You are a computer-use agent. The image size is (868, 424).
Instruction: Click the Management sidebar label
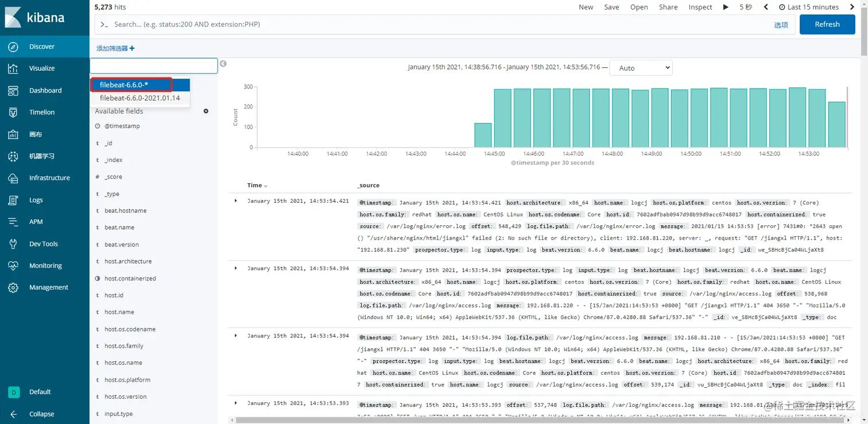(49, 287)
